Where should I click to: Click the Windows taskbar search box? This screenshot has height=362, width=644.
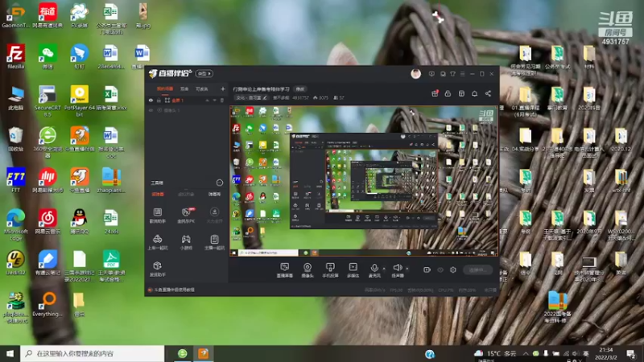click(x=92, y=353)
